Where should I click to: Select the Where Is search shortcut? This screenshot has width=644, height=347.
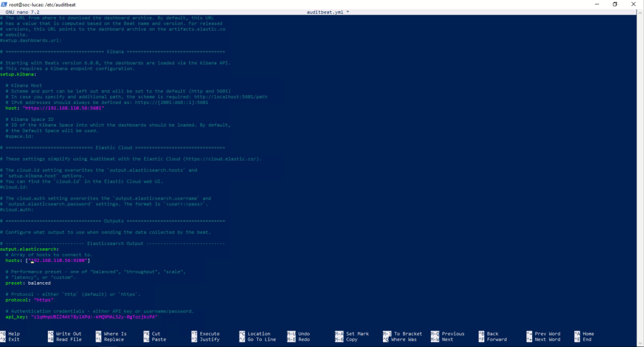coord(115,334)
